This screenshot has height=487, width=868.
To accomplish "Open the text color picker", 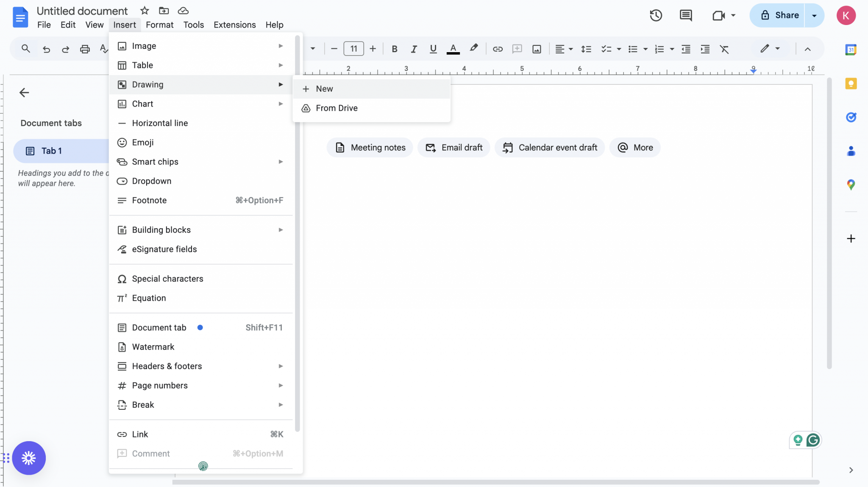I will [x=452, y=49].
